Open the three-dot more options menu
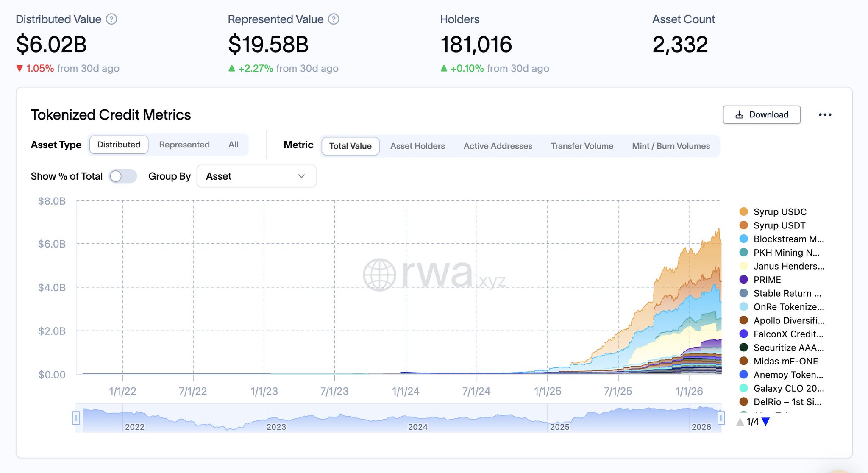The width and height of the screenshot is (868, 473). click(x=825, y=115)
